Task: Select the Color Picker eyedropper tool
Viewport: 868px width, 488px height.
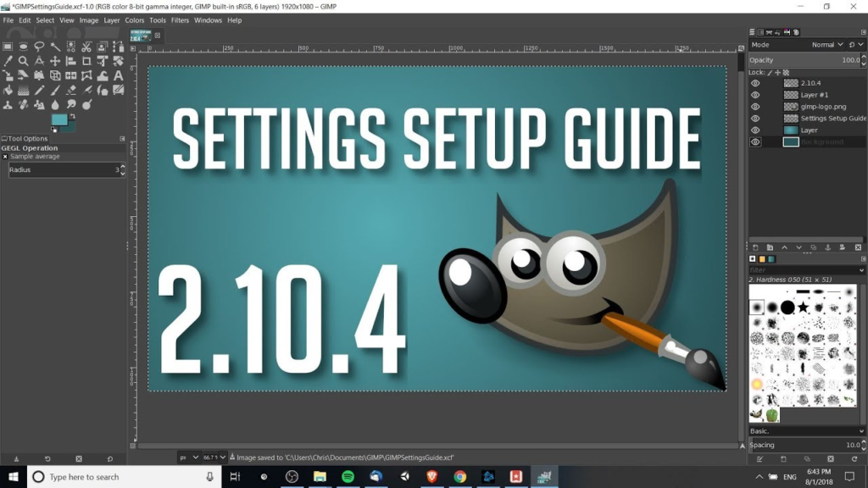Action: click(8, 61)
